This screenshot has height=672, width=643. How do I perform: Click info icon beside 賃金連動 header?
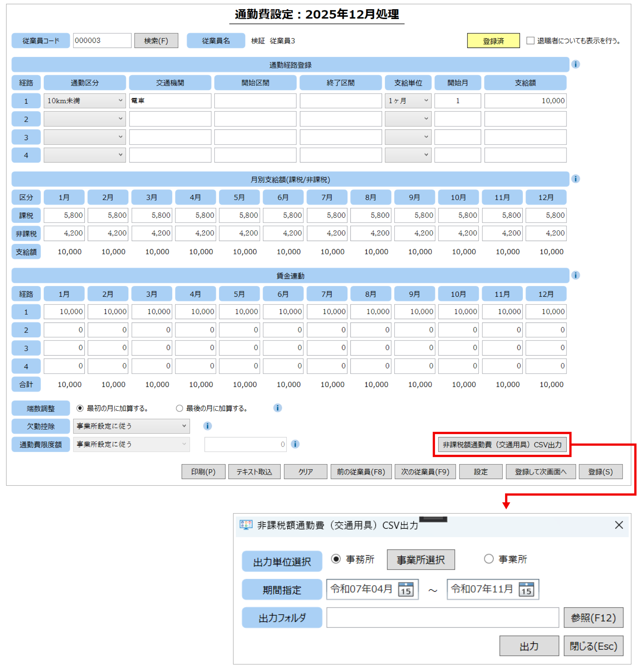pyautogui.click(x=575, y=275)
